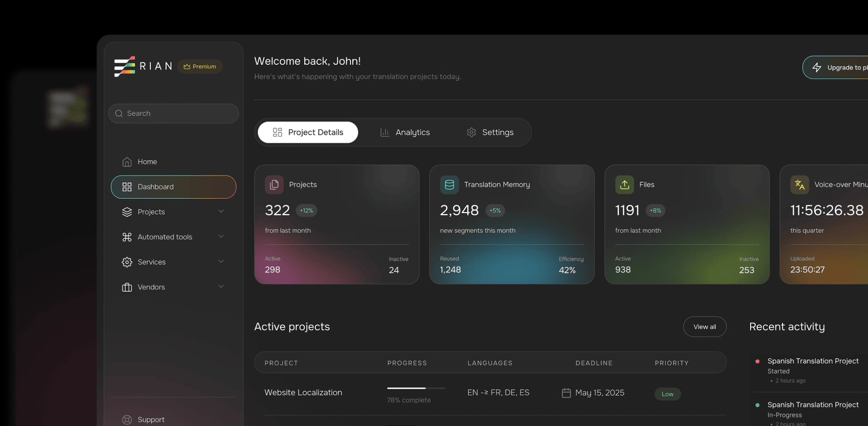
Task: Expand the Projects sidebar section
Action: pyautogui.click(x=221, y=211)
